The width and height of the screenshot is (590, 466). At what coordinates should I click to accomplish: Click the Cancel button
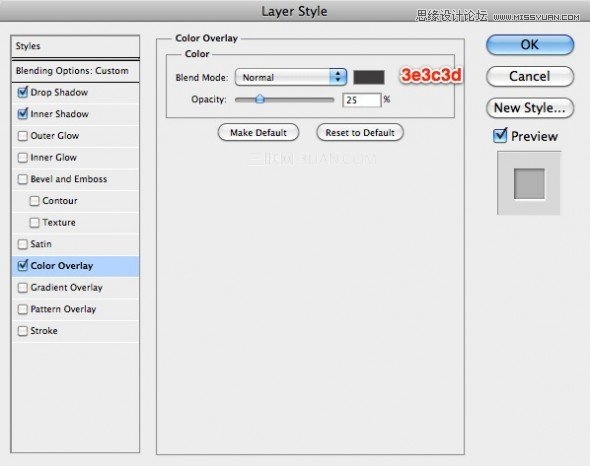pos(530,76)
